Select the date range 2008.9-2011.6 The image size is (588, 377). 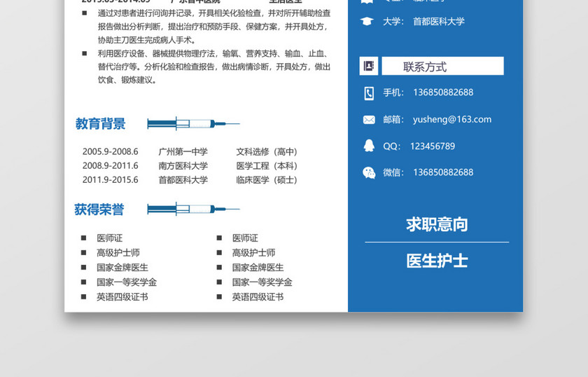coord(111,165)
